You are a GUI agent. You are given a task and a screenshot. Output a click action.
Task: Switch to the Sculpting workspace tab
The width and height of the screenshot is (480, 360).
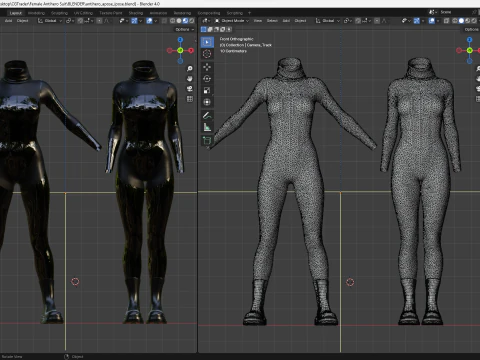coord(59,13)
